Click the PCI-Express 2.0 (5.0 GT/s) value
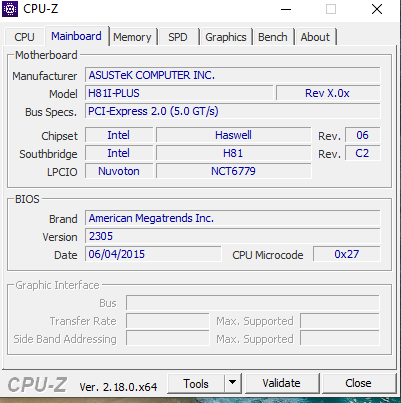Viewport: 401px width, 403px height. [x=232, y=111]
